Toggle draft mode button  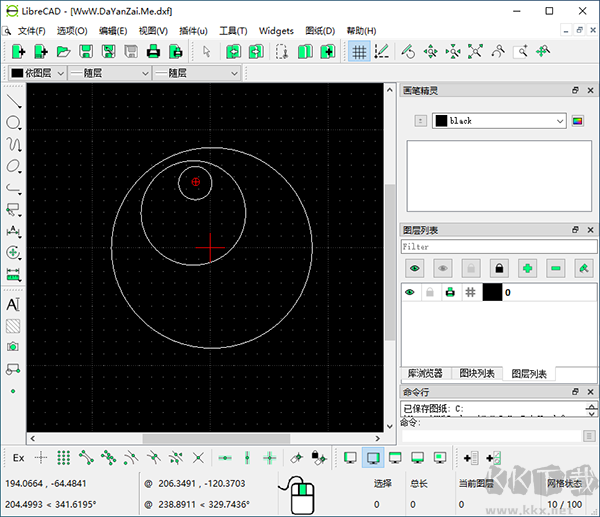click(382, 52)
